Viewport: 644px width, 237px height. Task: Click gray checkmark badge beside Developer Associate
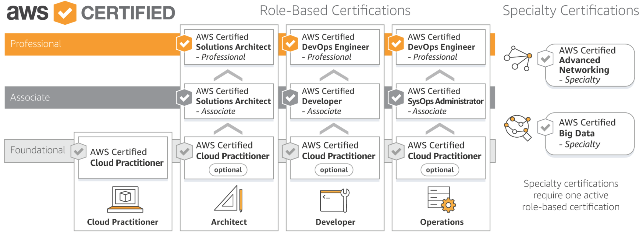click(x=290, y=97)
